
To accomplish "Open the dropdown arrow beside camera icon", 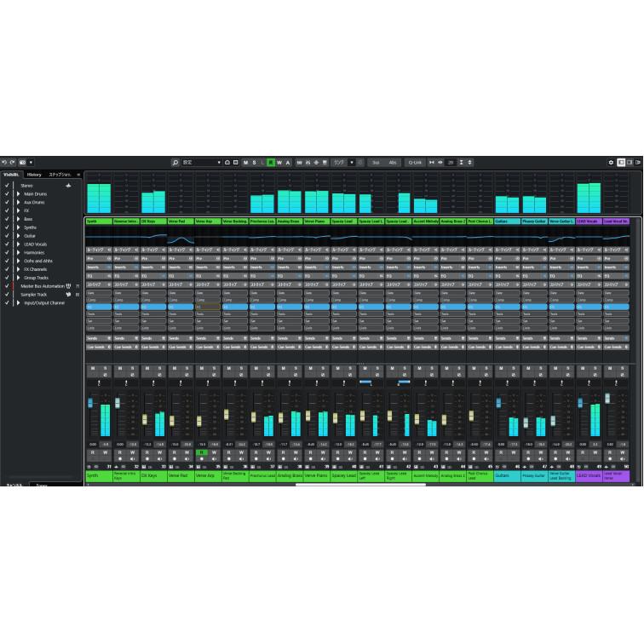I will (31, 163).
